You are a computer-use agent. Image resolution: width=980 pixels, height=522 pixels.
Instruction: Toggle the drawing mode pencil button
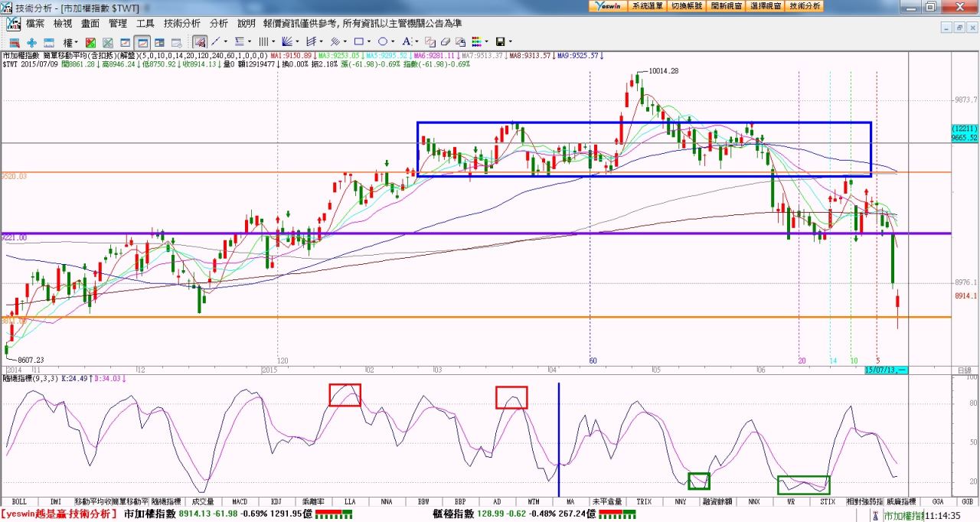pos(199,41)
